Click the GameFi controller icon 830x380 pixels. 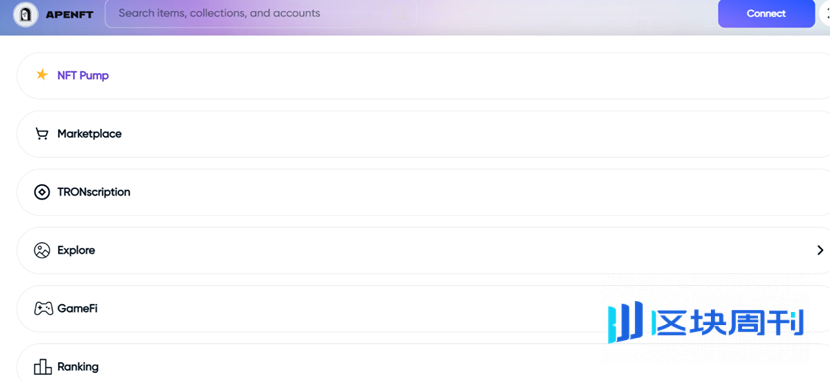tap(43, 309)
